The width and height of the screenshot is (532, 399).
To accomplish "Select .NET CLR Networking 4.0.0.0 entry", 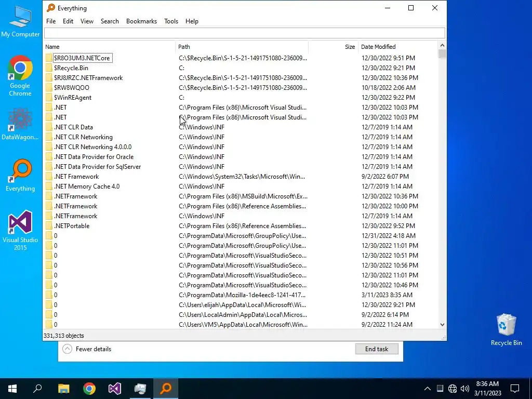I will 92,147.
